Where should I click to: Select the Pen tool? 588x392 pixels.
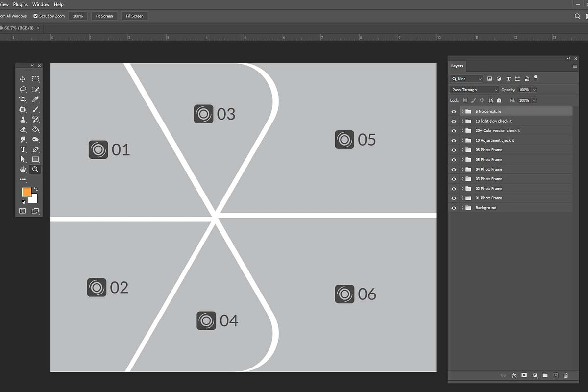(x=36, y=149)
